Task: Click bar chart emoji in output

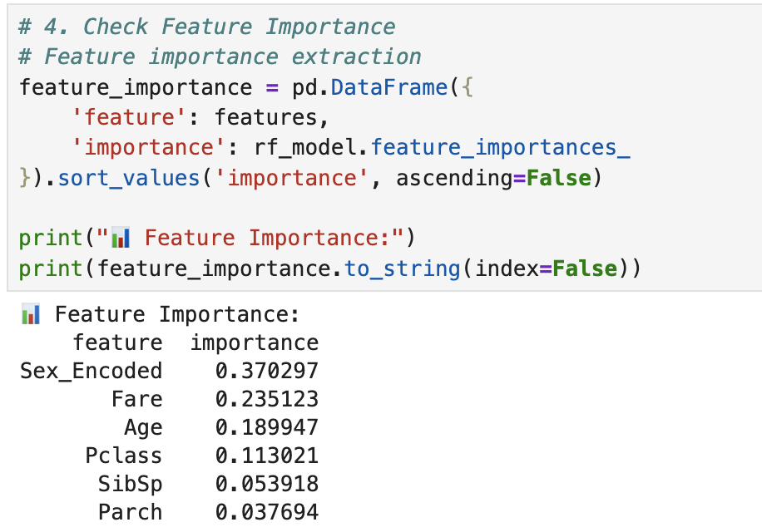Action: coord(31,314)
